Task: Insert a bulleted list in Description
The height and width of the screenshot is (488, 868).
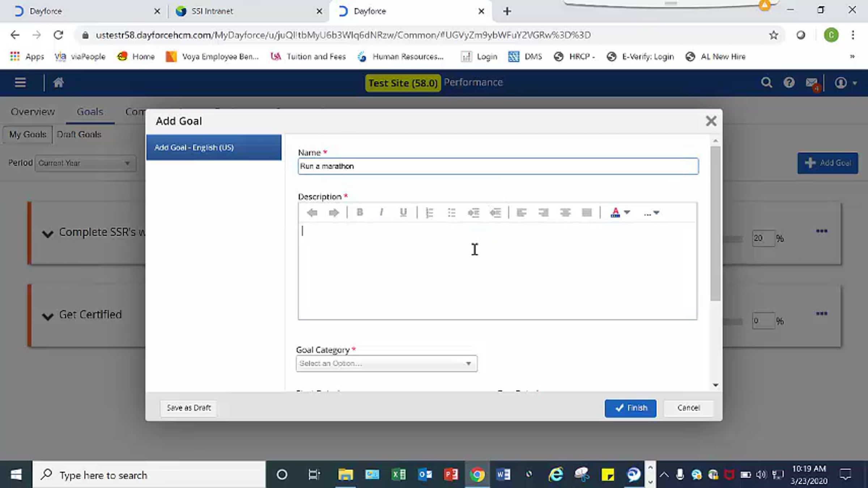Action: pos(451,212)
